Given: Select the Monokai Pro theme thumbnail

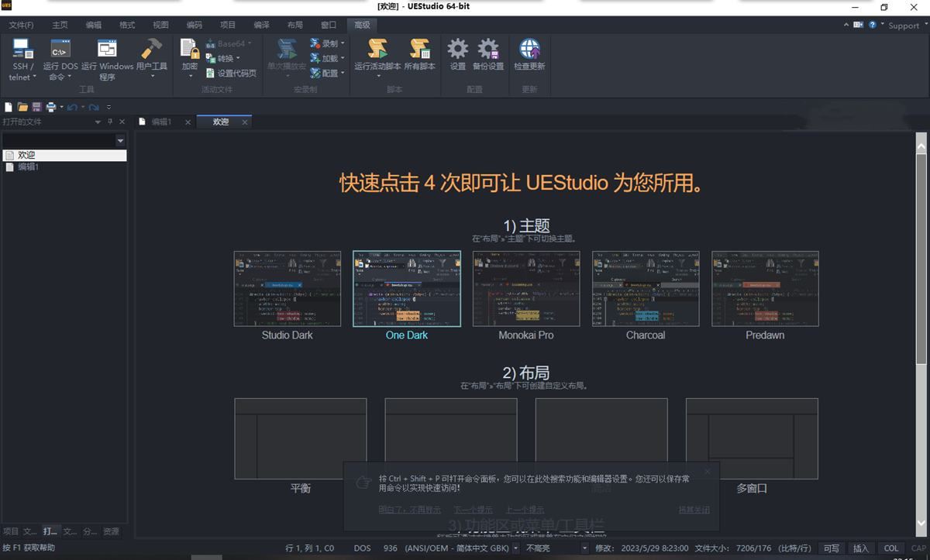Looking at the screenshot, I should (526, 288).
